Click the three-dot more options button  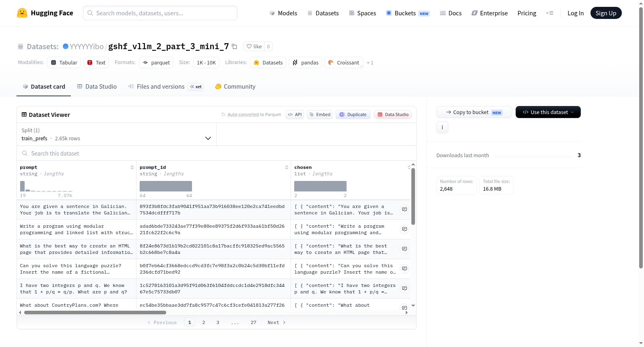[x=442, y=127]
